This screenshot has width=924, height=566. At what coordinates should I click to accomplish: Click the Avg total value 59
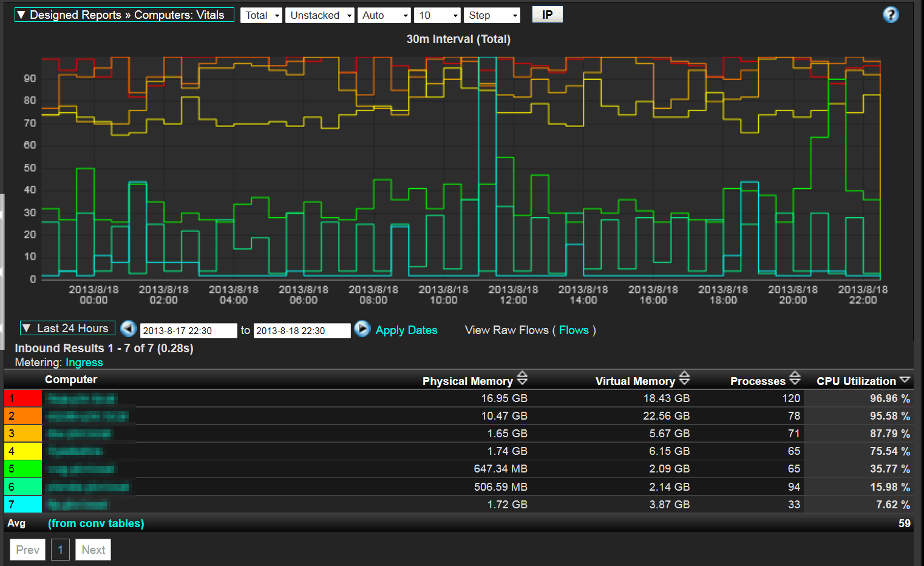[905, 523]
